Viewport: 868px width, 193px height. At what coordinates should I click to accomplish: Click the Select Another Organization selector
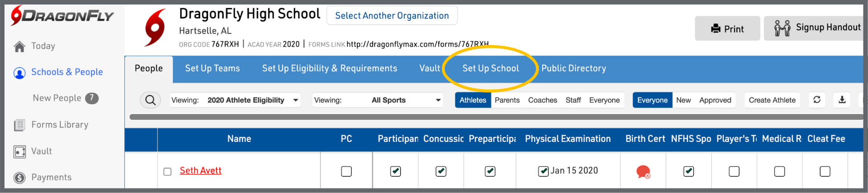[392, 16]
